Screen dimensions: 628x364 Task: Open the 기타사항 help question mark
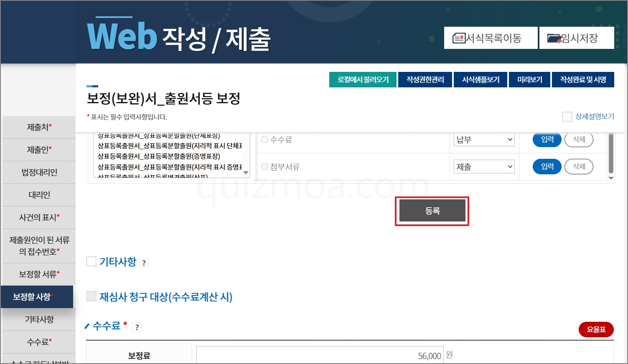[144, 263]
